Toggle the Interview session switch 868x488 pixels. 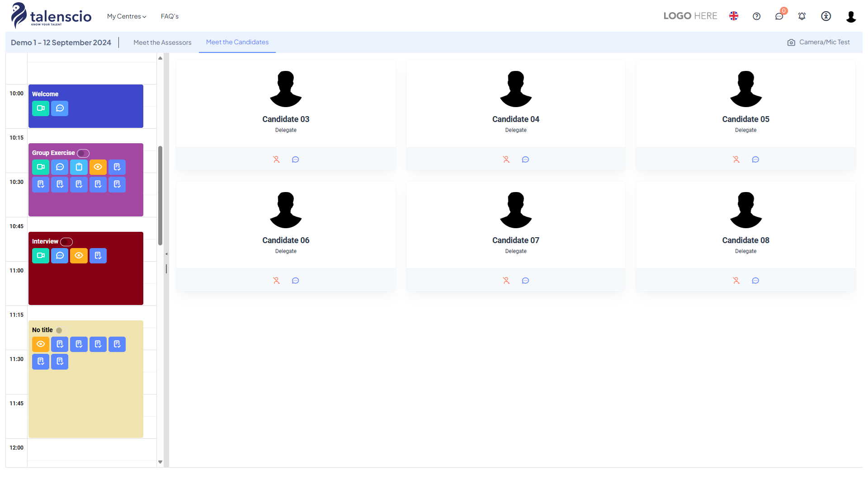tap(66, 242)
